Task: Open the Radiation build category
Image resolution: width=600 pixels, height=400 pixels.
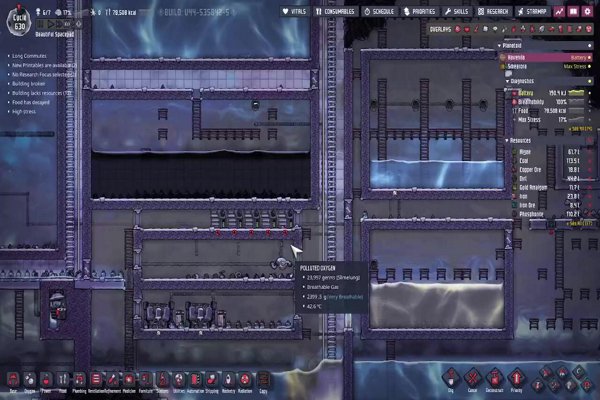Action: (x=245, y=380)
